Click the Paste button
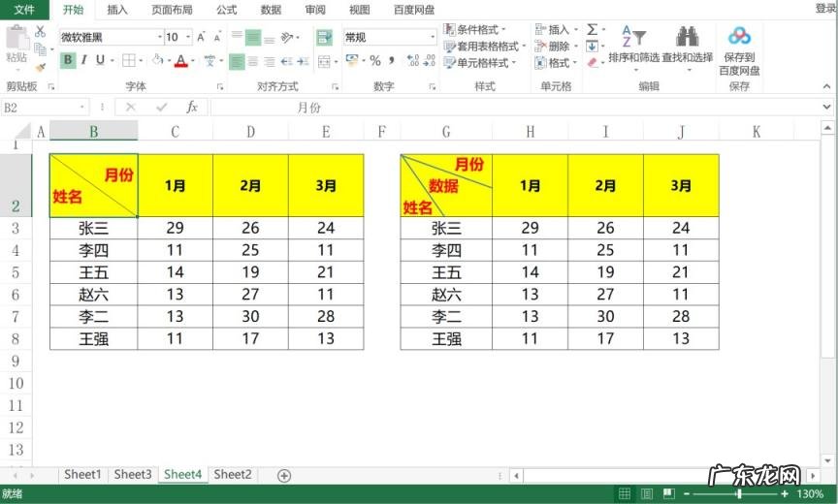The width and height of the screenshot is (838, 504). 16,45
